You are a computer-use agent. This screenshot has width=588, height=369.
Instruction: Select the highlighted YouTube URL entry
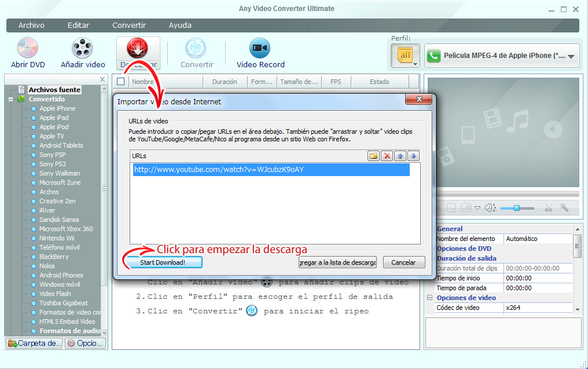[271, 170]
